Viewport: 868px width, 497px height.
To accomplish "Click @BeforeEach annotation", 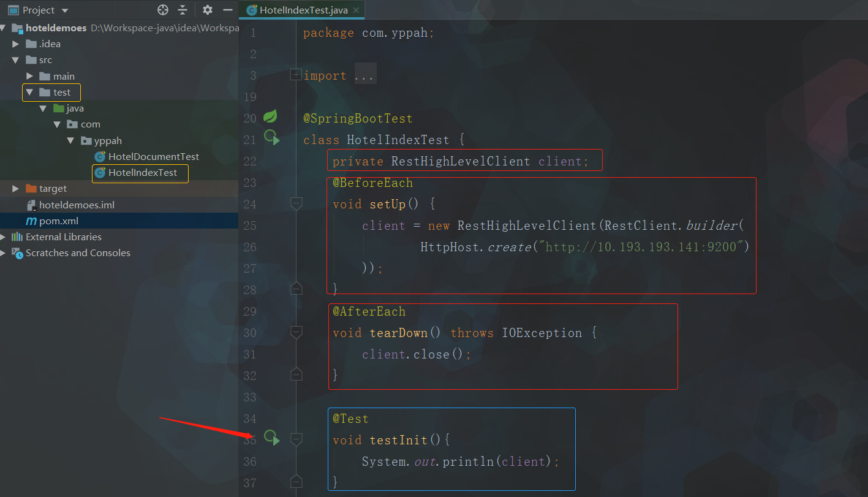I will click(x=373, y=183).
